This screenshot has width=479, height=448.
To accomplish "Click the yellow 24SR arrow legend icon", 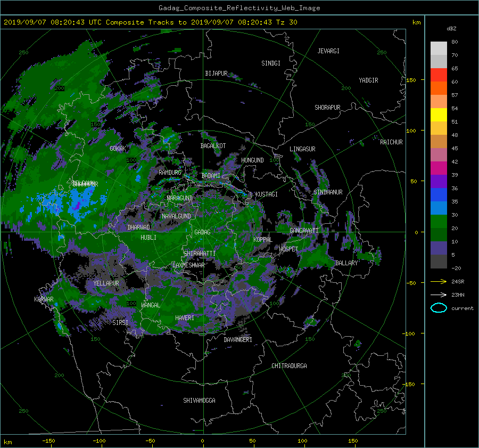I will (439, 281).
